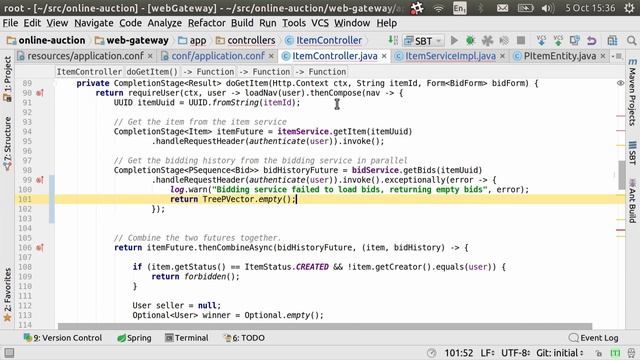This screenshot has height=360, width=640.
Task: Switch to resources/application.conf tab
Action: coord(85,56)
